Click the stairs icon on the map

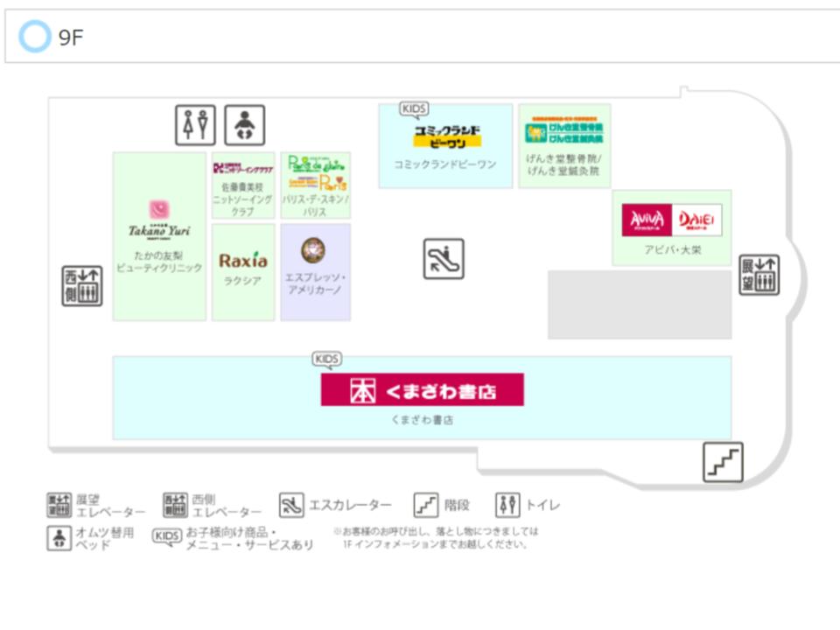point(723,462)
